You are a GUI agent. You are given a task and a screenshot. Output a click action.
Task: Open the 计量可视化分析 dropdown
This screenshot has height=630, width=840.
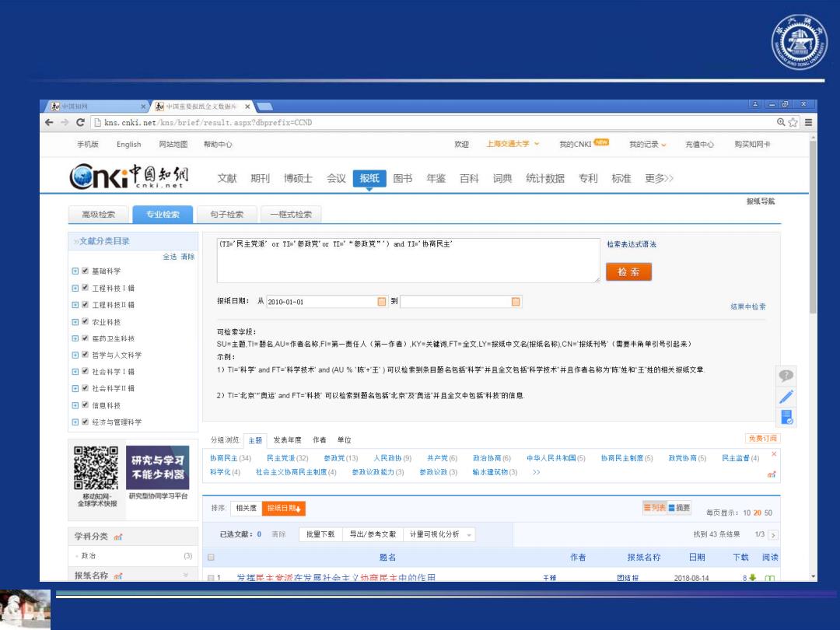tap(439, 534)
